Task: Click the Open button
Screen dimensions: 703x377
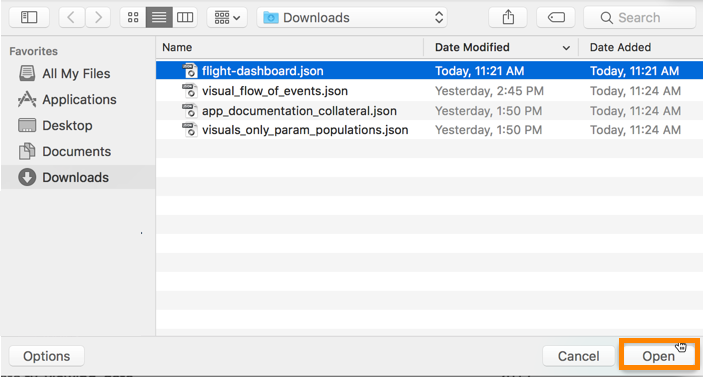Action: tap(659, 356)
